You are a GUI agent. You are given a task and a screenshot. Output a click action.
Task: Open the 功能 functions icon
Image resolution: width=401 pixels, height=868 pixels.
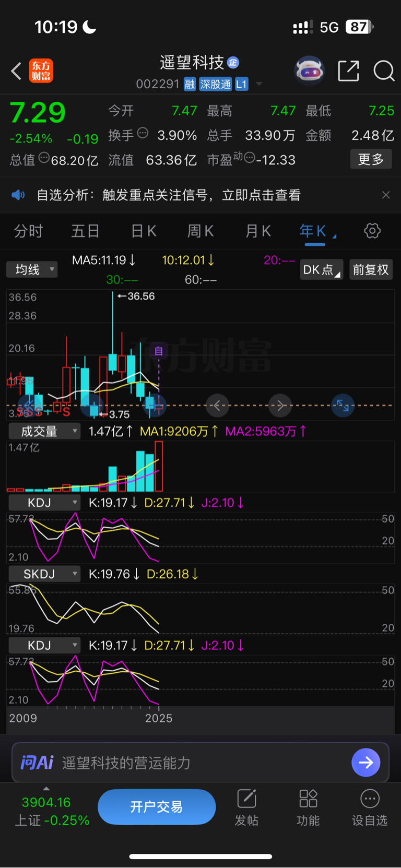[308, 808]
